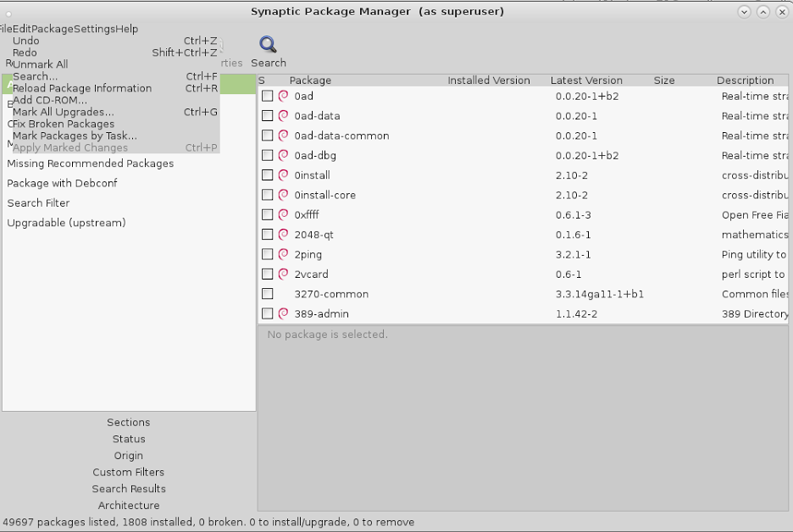Viewport: 793px width, 532px height.
Task: Choose Mark Packages by Task...
Action: pos(115,136)
